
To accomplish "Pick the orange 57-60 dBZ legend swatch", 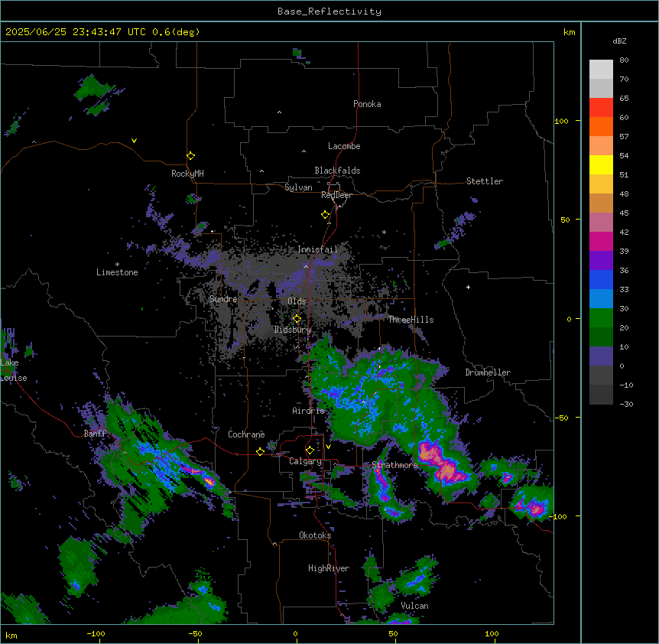I will (601, 126).
